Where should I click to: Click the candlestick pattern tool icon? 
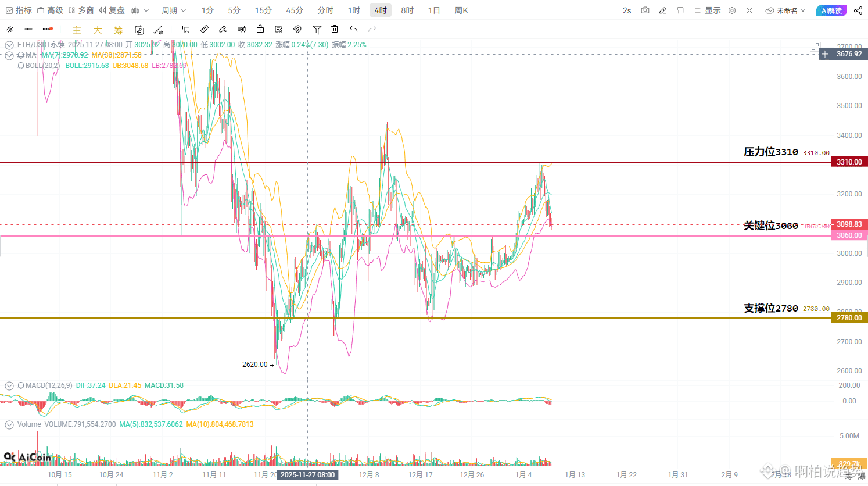(242, 29)
